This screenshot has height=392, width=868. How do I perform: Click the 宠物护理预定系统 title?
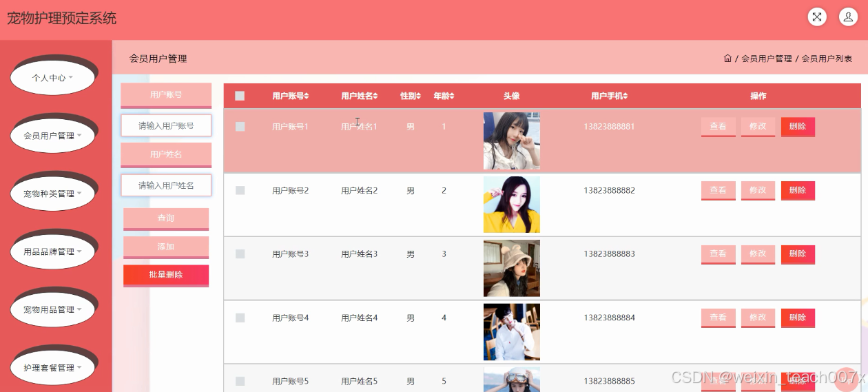coord(62,19)
